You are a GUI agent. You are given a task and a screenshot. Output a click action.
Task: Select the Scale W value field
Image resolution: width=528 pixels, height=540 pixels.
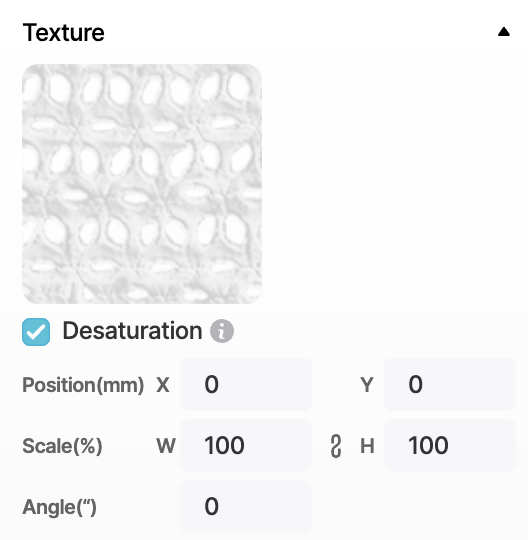[x=246, y=446]
